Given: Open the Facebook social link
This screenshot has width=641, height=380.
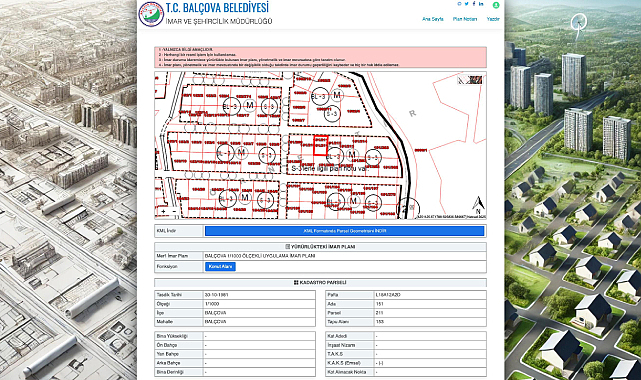Looking at the screenshot, I should click(x=474, y=4).
